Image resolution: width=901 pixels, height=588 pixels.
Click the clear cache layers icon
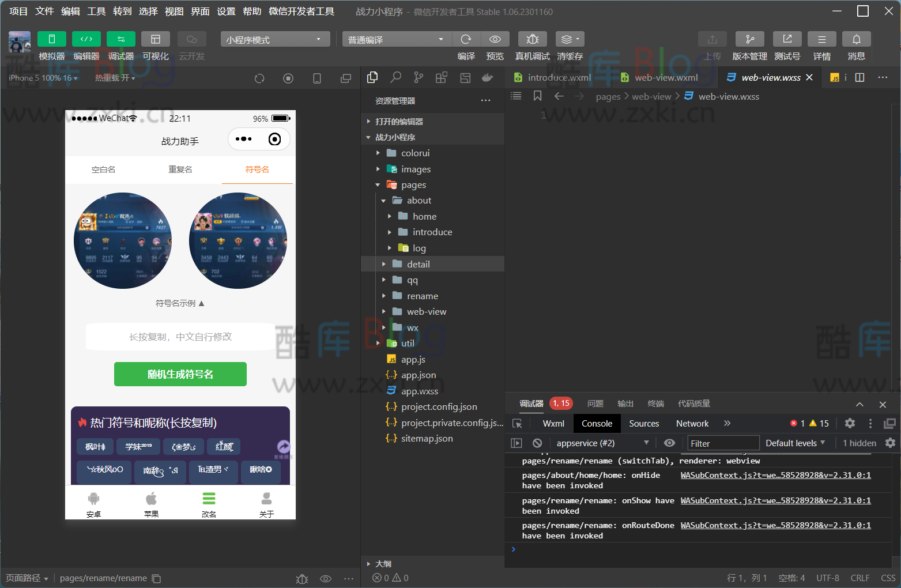point(569,39)
